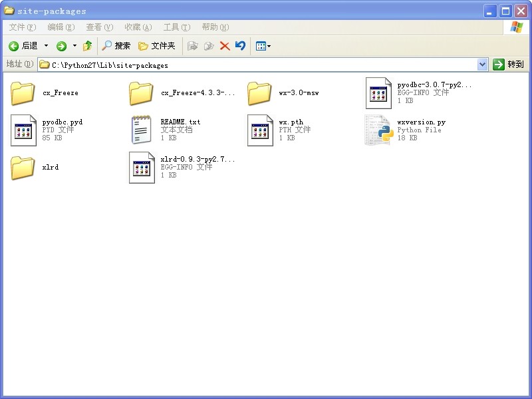Open the 文件(F) menu
The image size is (532, 399).
coord(23,27)
